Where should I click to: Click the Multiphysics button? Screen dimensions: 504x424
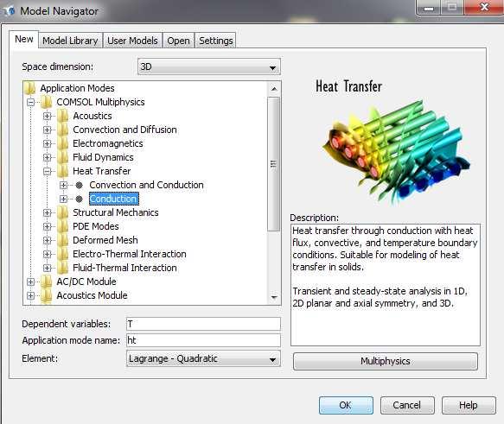(385, 361)
